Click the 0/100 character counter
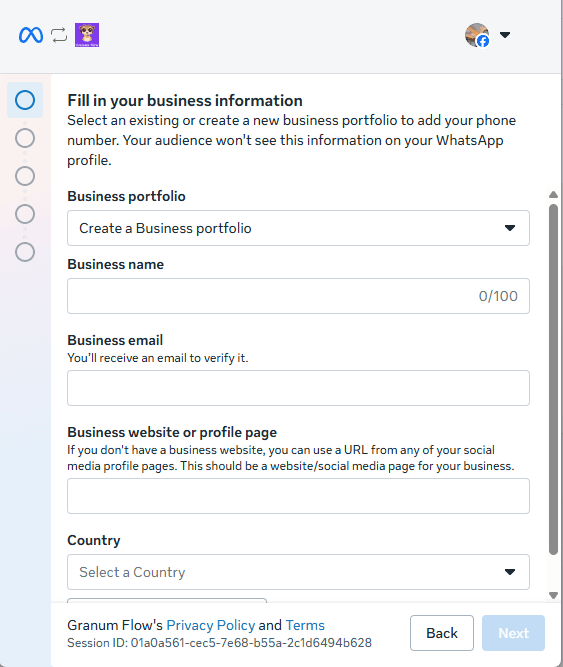 pyautogui.click(x=498, y=296)
